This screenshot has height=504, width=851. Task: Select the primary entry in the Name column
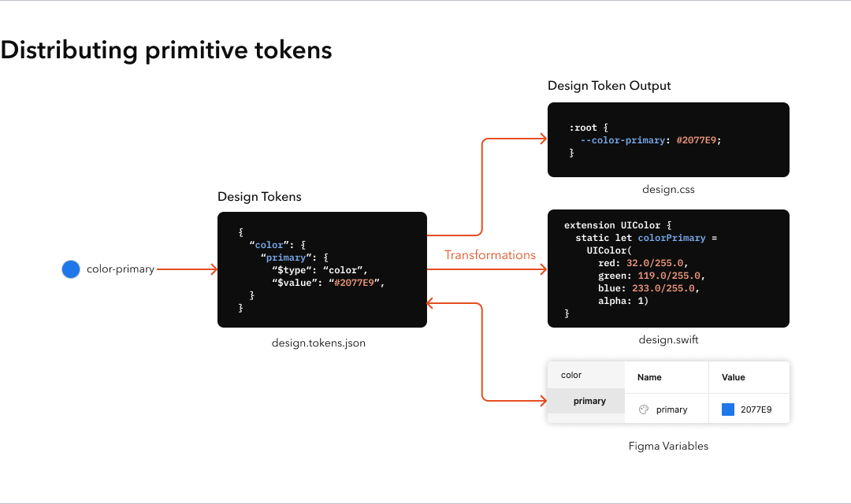(x=671, y=409)
